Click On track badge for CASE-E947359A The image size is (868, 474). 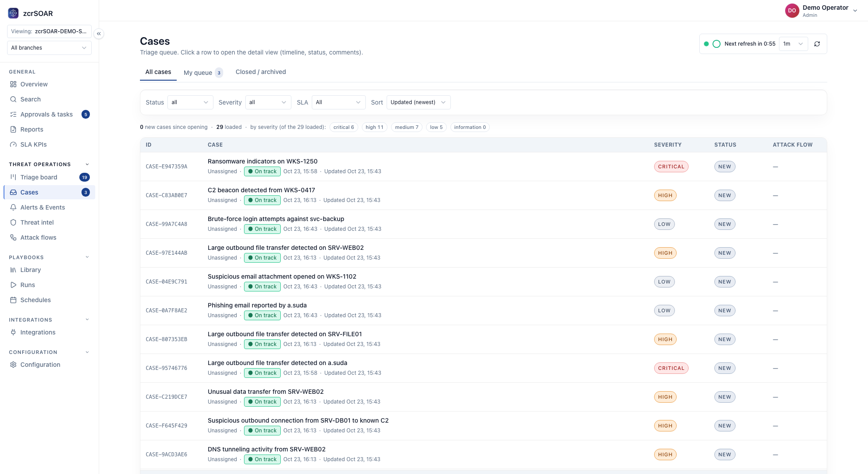(262, 171)
